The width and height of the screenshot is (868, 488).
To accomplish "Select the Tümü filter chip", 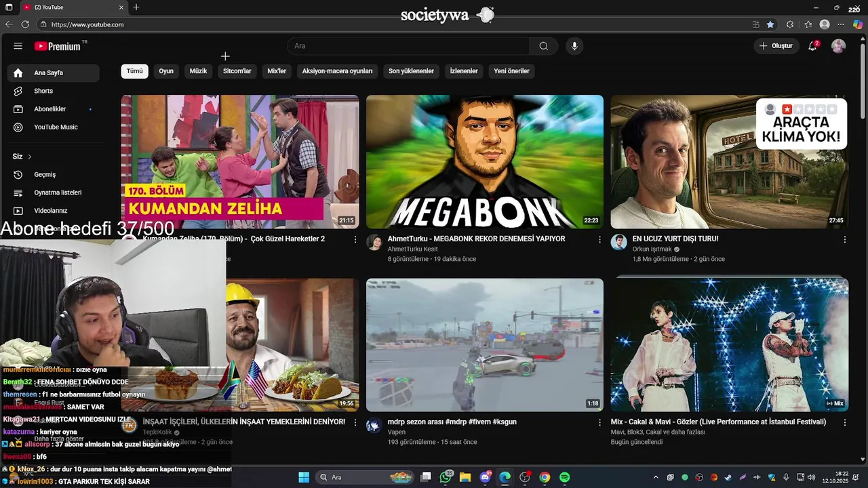I will [135, 71].
